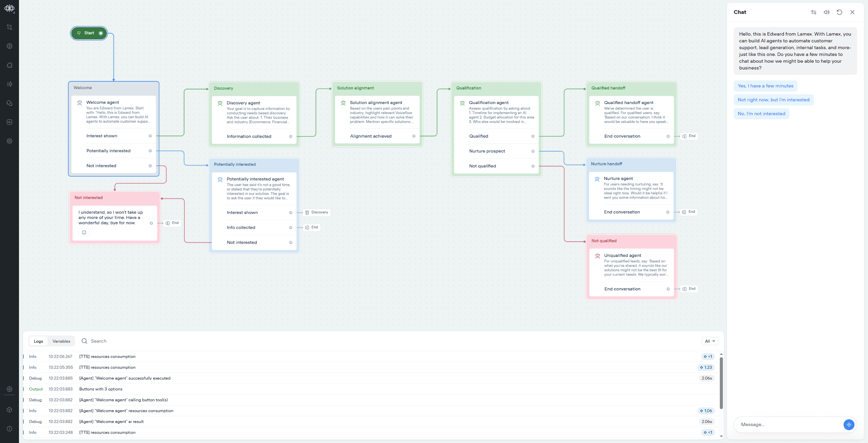Click the logs panel scrollbar
Screen dimensions: 868x443
tap(721, 383)
